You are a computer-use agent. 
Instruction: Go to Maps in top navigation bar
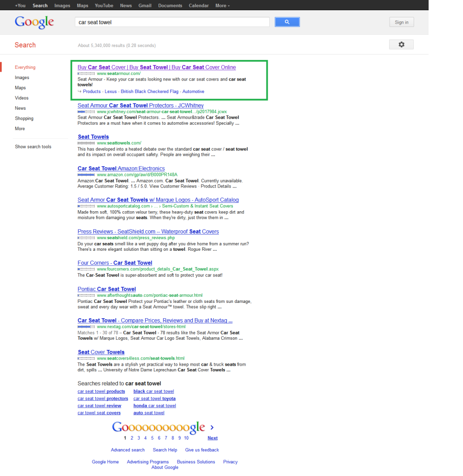point(82,6)
